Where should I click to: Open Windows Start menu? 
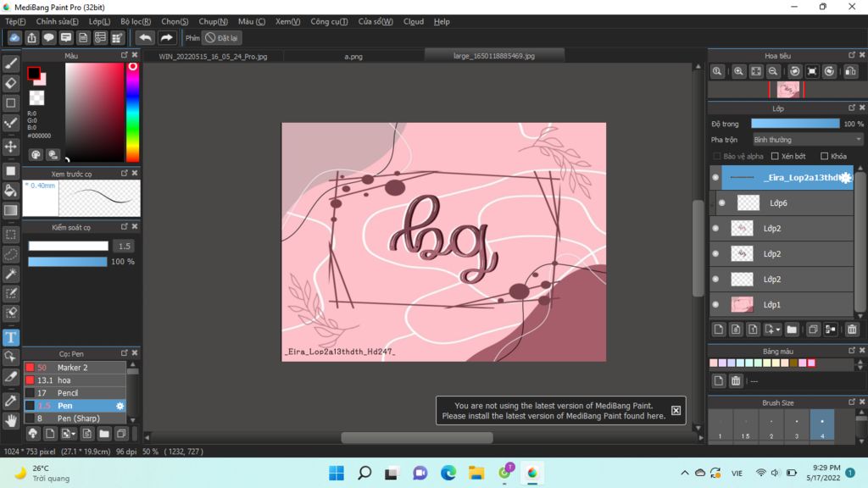[x=336, y=473]
